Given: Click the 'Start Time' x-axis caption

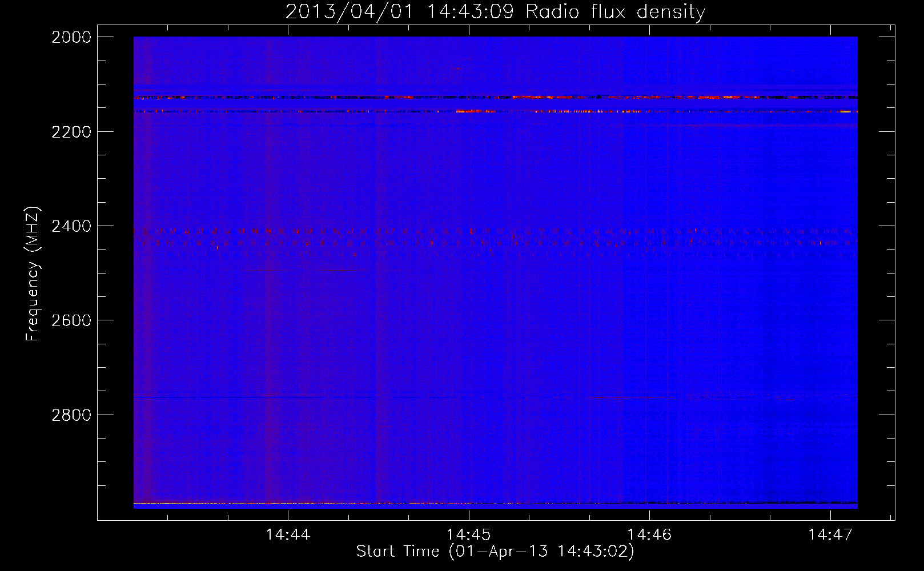Looking at the screenshot, I should click(397, 551).
